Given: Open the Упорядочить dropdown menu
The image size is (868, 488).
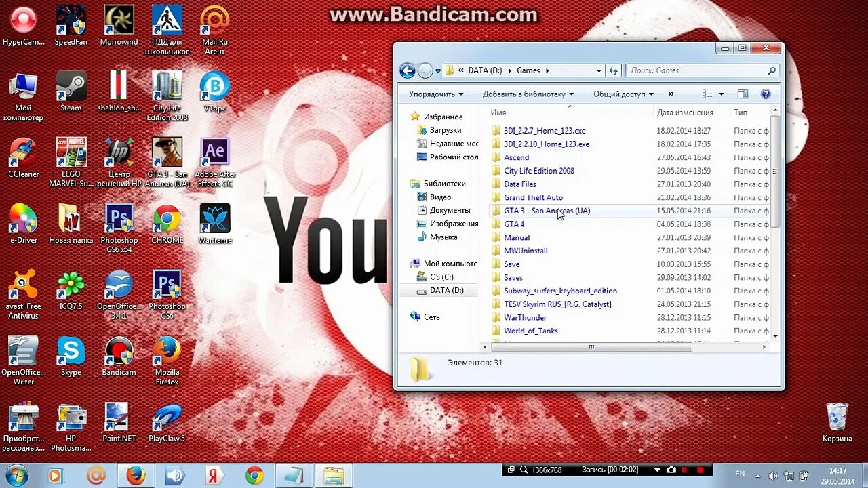Looking at the screenshot, I should (436, 94).
